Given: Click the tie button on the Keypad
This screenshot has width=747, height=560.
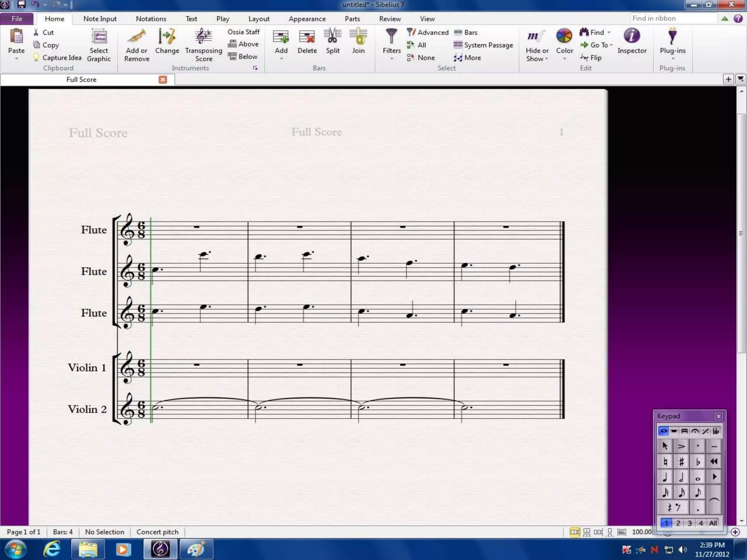Looking at the screenshot, I should tap(714, 500).
